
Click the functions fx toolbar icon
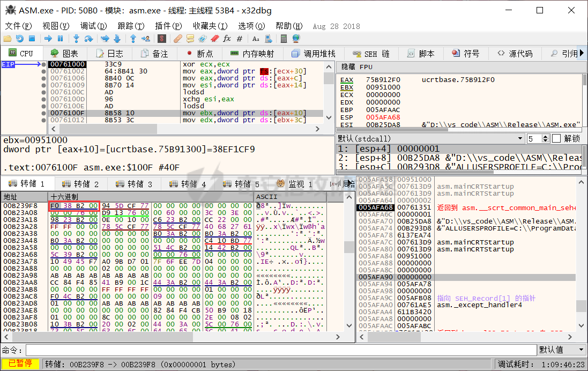227,39
